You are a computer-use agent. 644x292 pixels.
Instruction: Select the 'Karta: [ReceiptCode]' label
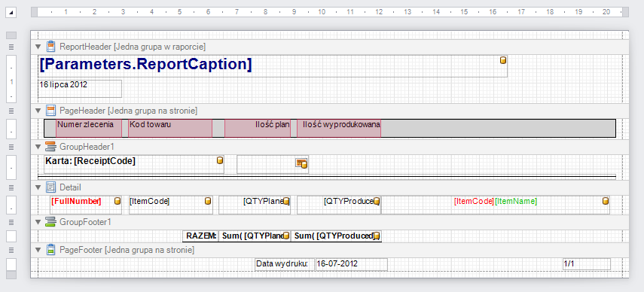(x=134, y=165)
